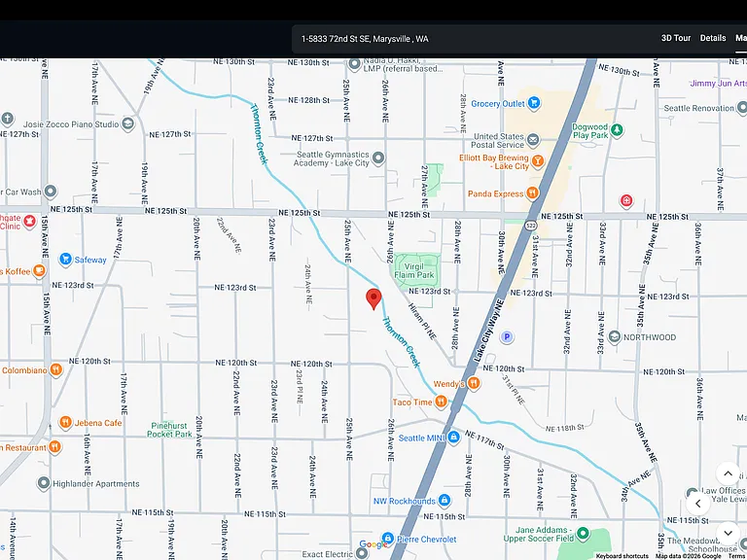Click Elliott Bay Brewing cocktail glass icon
Screen dimensions: 747x560
[x=537, y=161]
